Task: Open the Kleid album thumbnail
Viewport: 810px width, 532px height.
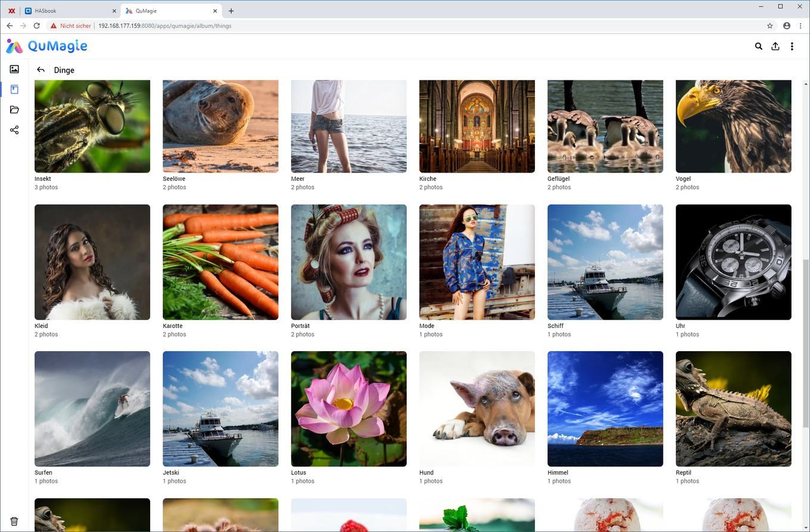Action: click(x=92, y=262)
